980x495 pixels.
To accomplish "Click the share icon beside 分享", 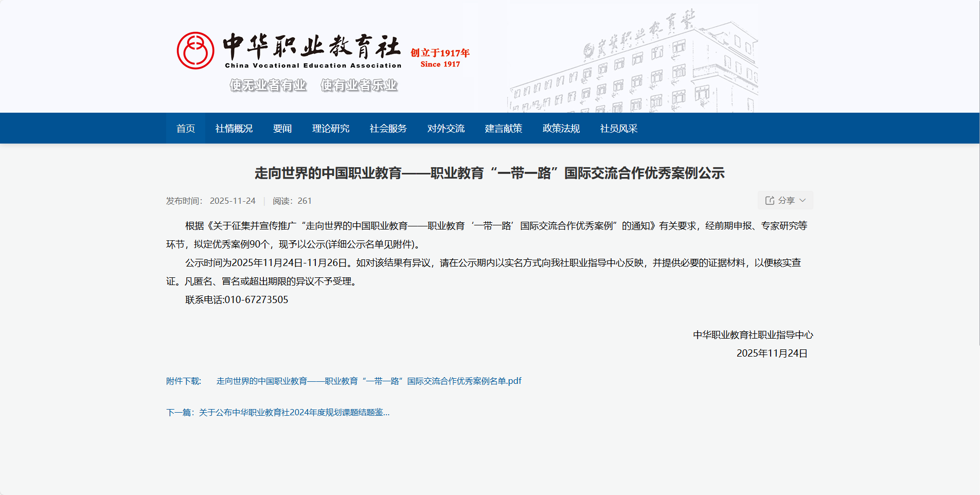I will tap(770, 201).
